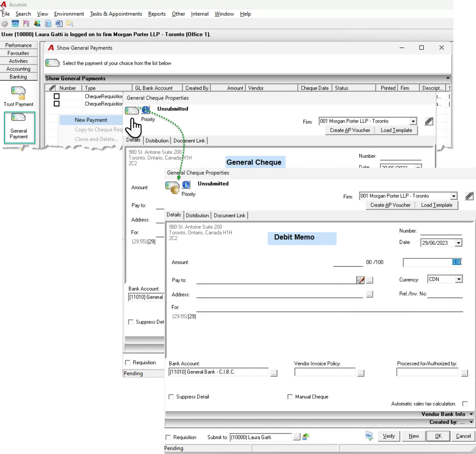Expand the Created by section

[x=471, y=422]
